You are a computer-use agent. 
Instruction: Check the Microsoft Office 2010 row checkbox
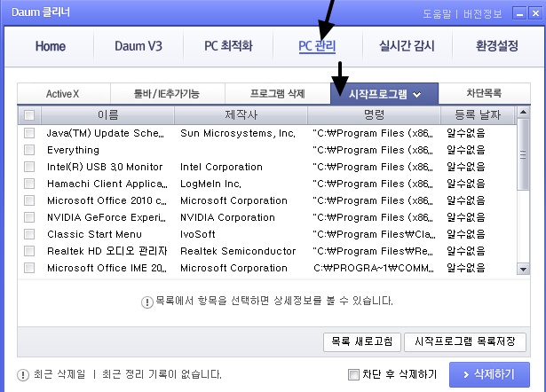click(29, 200)
